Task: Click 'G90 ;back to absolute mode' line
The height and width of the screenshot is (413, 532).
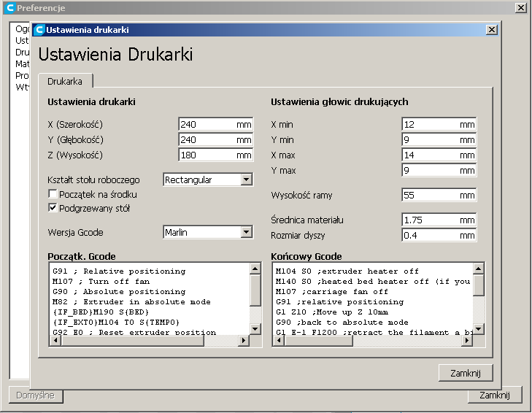Action: [x=342, y=322]
